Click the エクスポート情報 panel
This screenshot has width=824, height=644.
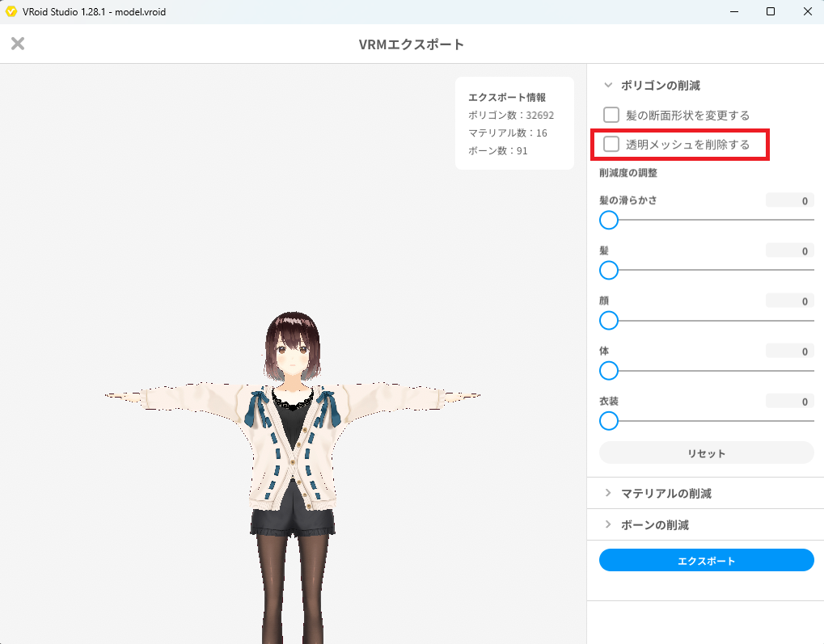[514, 123]
